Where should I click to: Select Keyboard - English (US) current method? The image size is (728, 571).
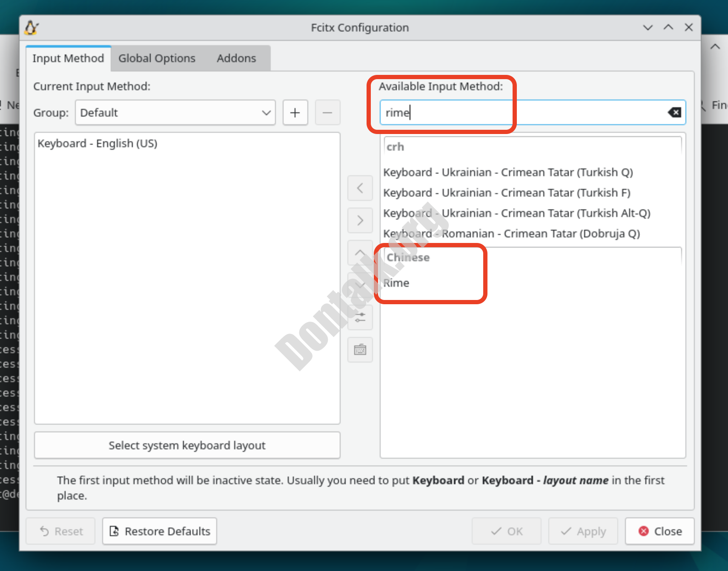pyautogui.click(x=97, y=143)
